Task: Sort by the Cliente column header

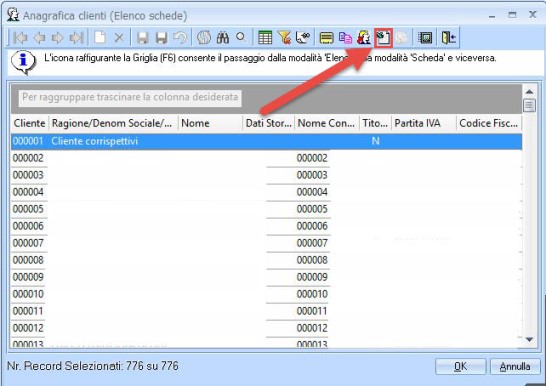Action: pyautogui.click(x=30, y=123)
